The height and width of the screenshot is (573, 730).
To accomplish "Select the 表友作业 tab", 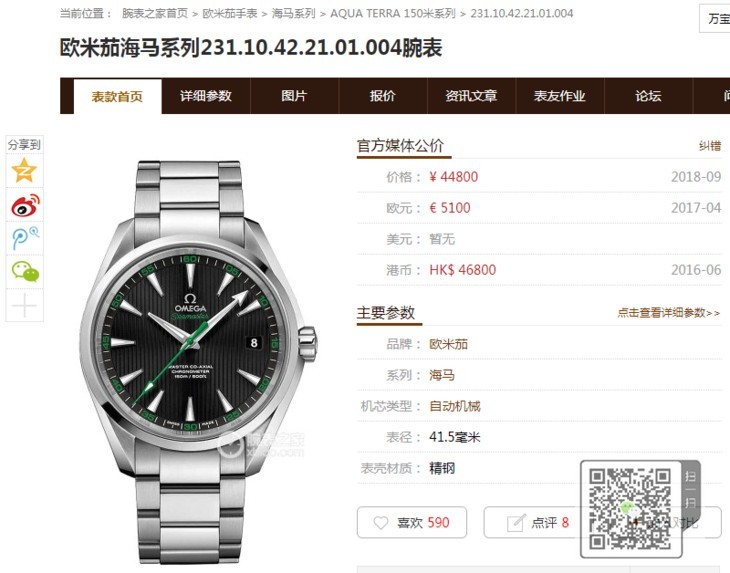I will point(560,96).
